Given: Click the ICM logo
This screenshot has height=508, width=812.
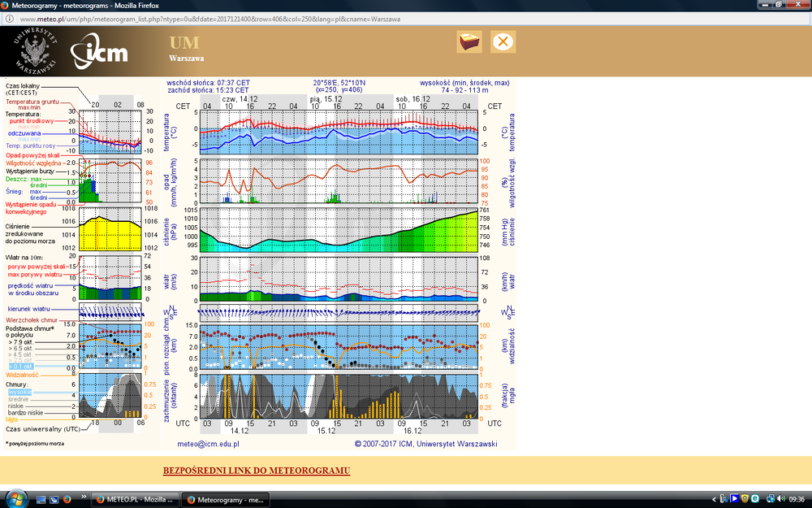Looking at the screenshot, I should (99, 50).
